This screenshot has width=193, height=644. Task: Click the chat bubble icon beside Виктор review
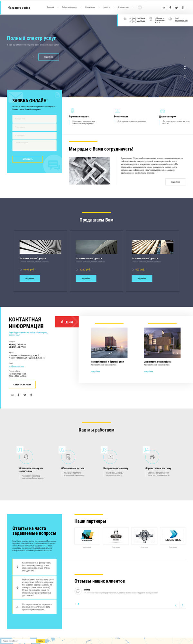click(78, 591)
